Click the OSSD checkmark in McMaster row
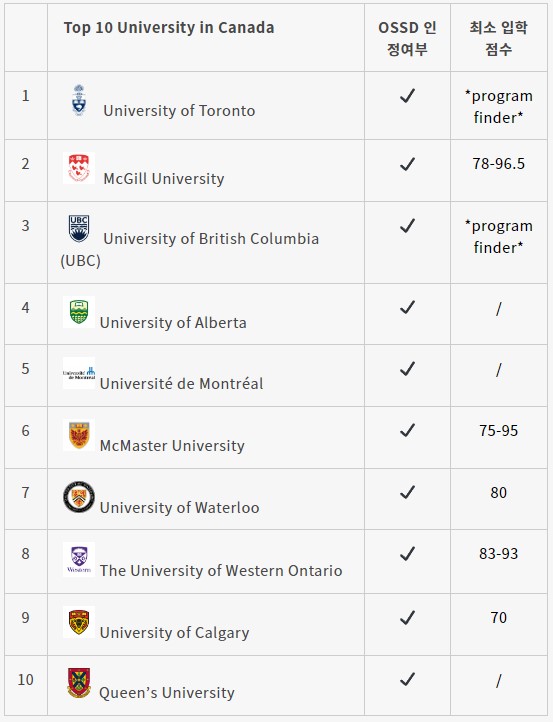Screen dimensions: 553x722 point(407,430)
